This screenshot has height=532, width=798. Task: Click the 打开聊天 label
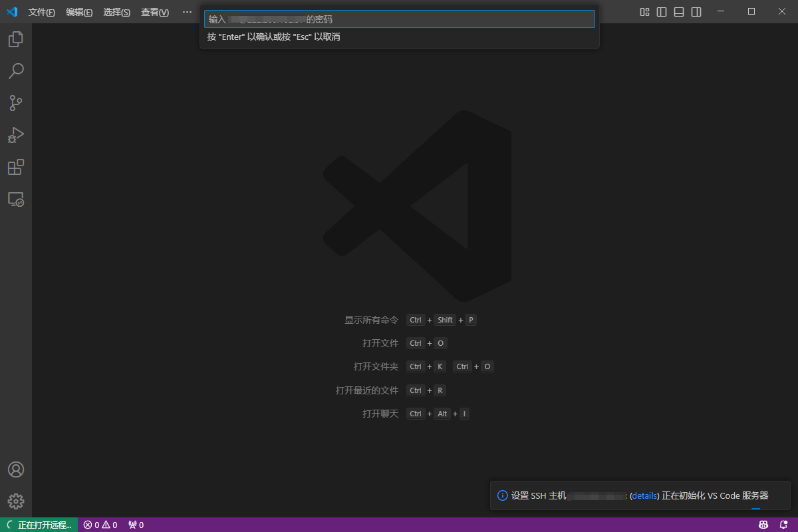click(380, 414)
